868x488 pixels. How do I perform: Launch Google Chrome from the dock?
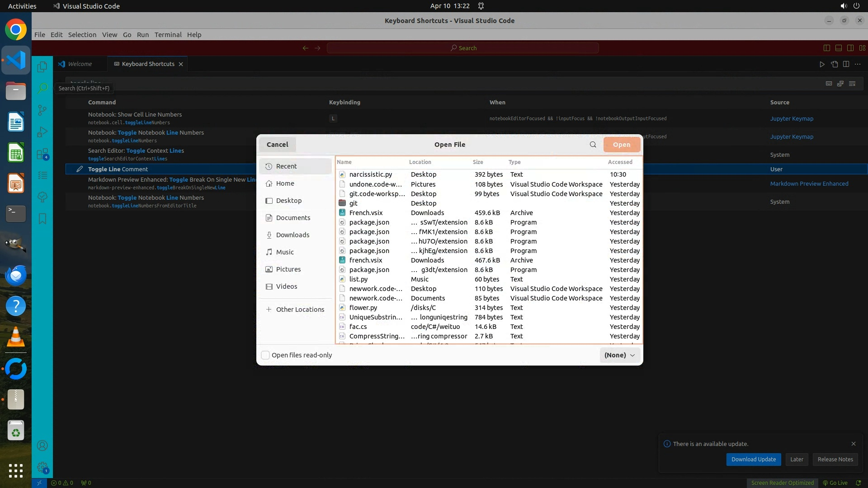pyautogui.click(x=16, y=30)
